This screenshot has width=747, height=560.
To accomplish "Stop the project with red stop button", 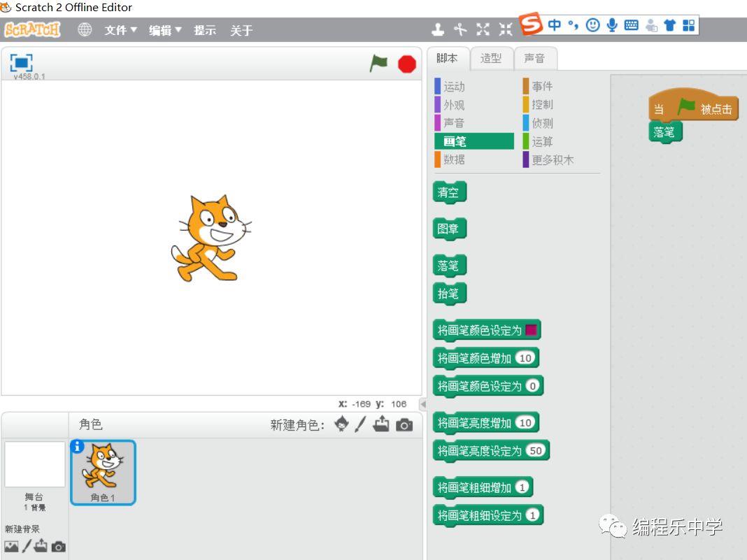I will [407, 64].
